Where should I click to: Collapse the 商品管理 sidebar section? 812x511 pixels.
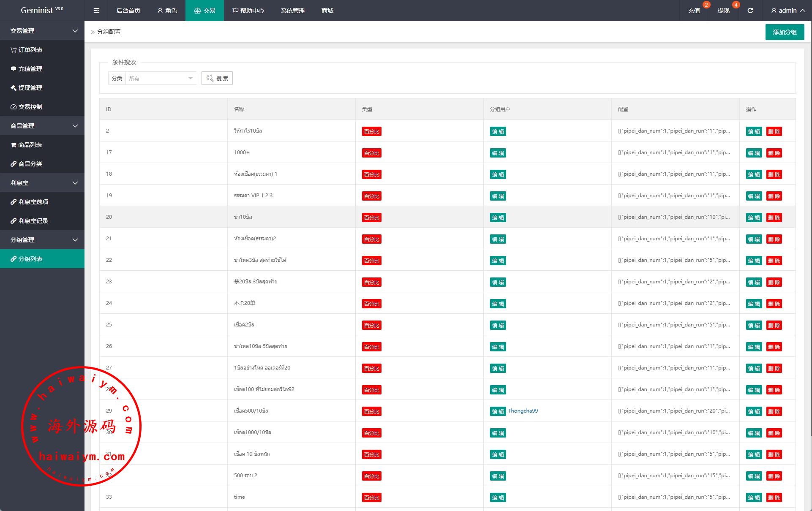coord(42,126)
